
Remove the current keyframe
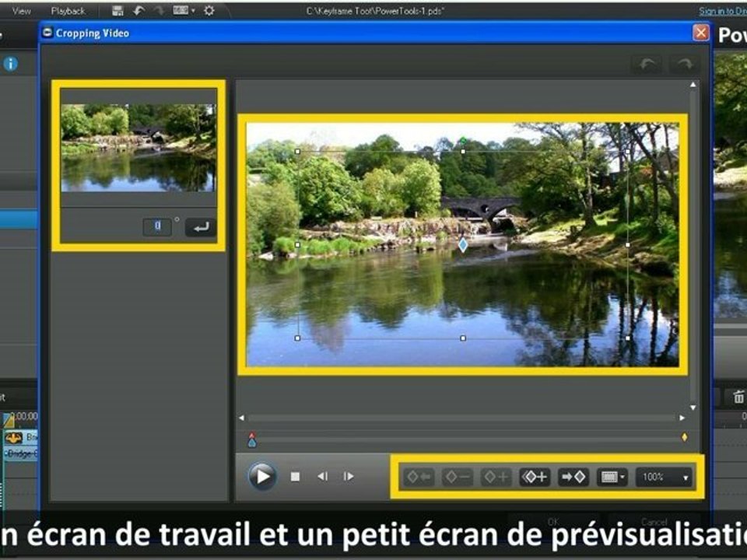click(x=458, y=477)
